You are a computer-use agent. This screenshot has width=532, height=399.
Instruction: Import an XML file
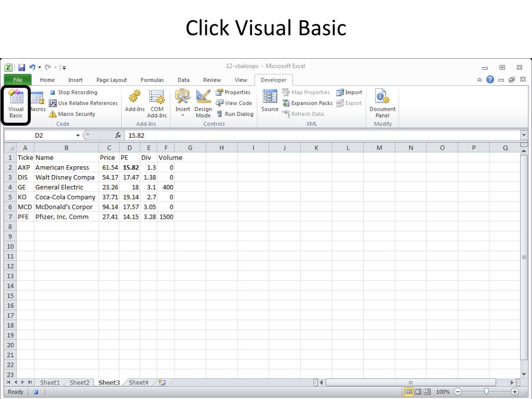349,92
